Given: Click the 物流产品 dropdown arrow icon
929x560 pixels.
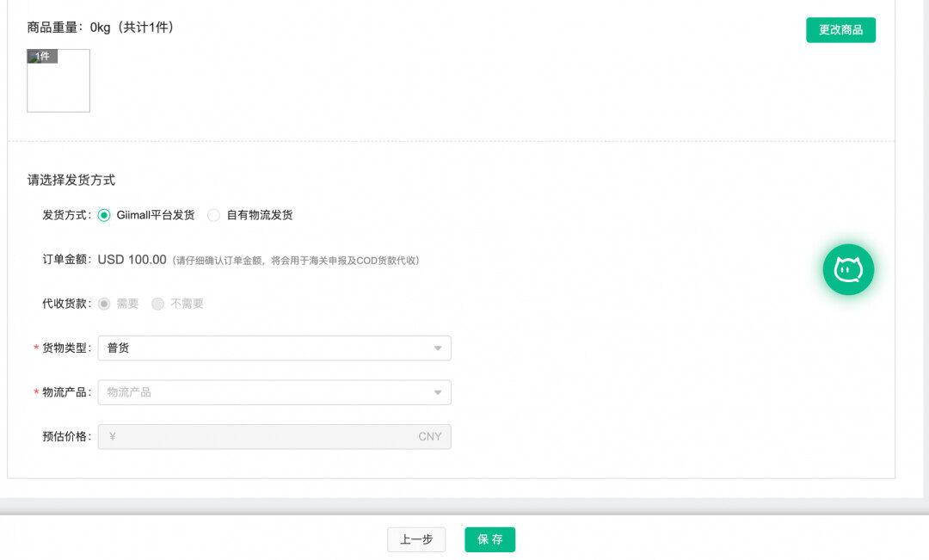Looking at the screenshot, I should coord(437,393).
